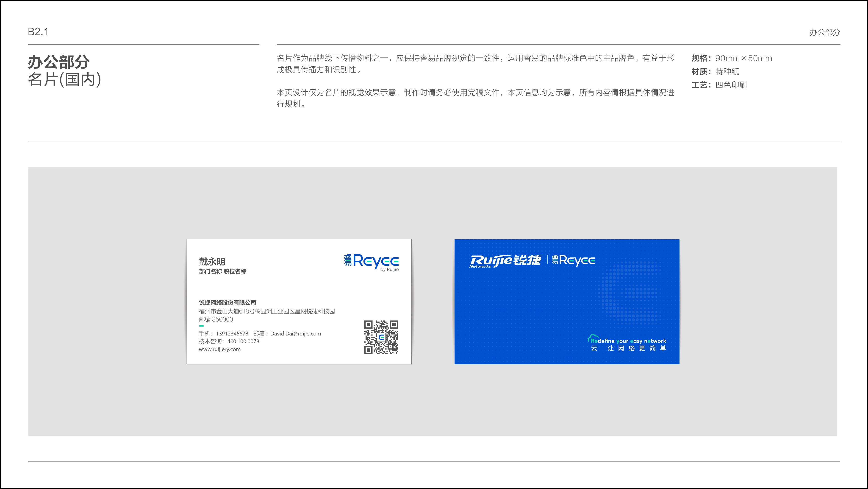
Task: Click the size spec 90mm × 50mm
Action: (743, 58)
